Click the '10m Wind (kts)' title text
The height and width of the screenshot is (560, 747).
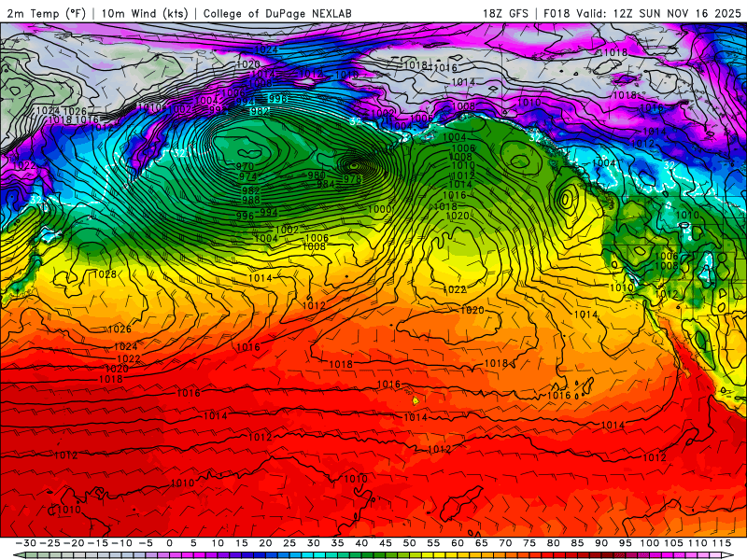(145, 13)
